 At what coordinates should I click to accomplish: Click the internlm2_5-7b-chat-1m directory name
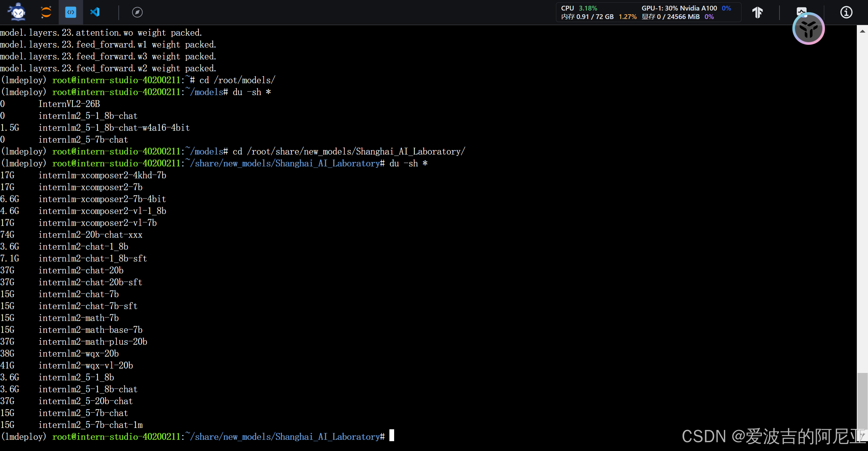(x=90, y=425)
